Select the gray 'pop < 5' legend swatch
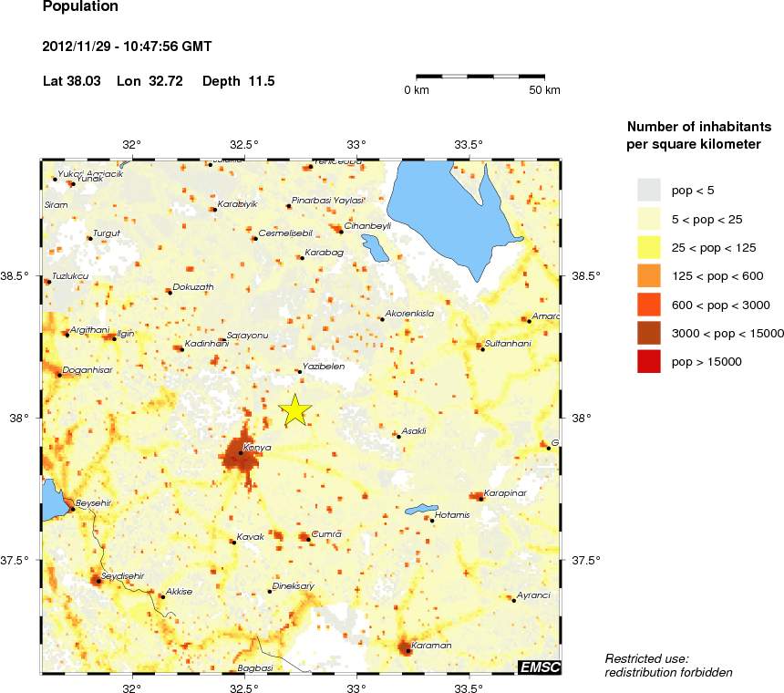Image resolution: width=784 pixels, height=693 pixels. point(649,190)
